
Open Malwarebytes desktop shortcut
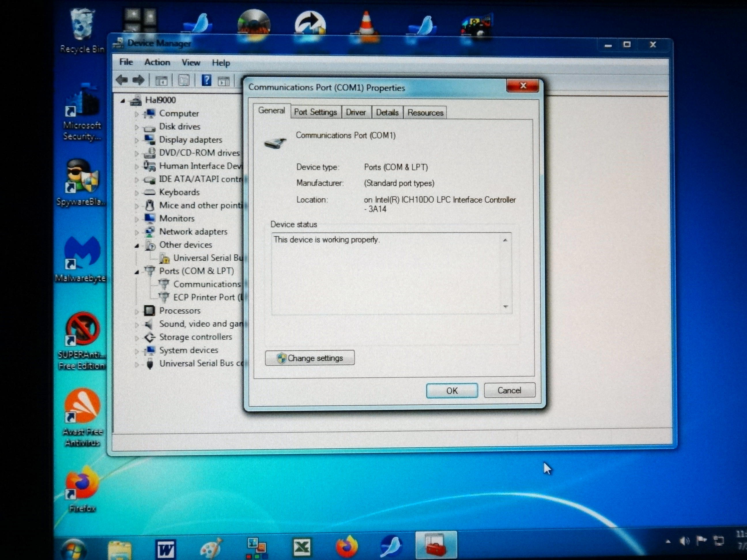coord(81,259)
